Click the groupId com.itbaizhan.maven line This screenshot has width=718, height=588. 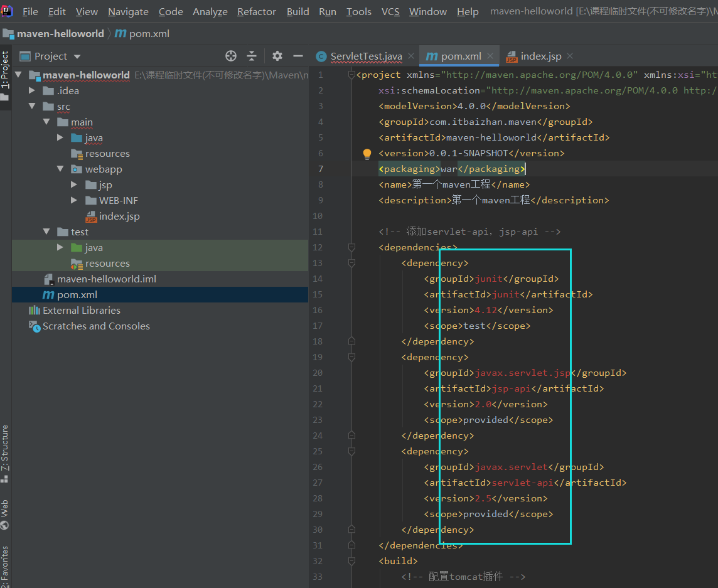(x=486, y=122)
